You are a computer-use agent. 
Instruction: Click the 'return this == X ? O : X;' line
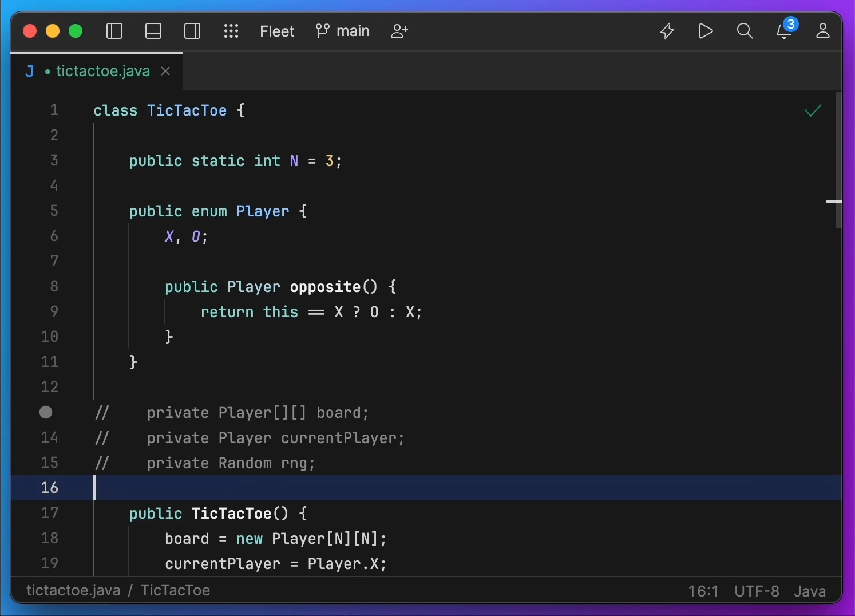[311, 312]
